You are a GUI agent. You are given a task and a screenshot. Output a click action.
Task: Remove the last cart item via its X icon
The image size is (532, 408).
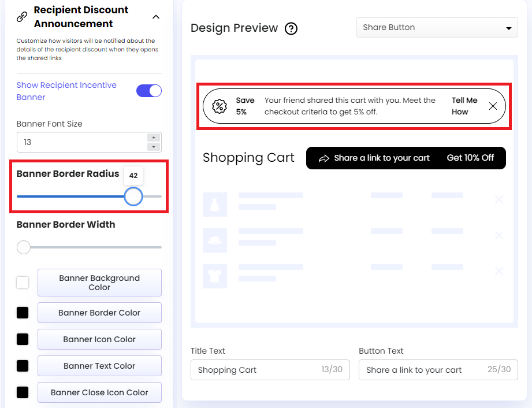click(499, 271)
